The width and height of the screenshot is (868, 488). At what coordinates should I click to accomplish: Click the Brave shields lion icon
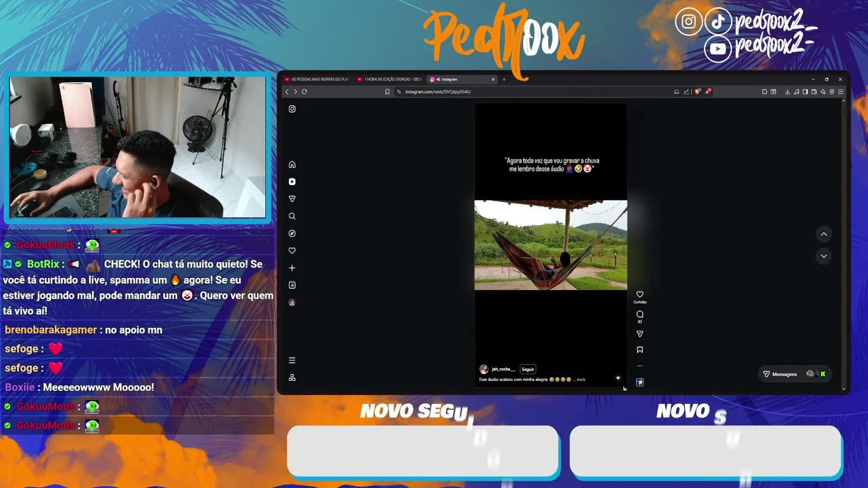(697, 91)
